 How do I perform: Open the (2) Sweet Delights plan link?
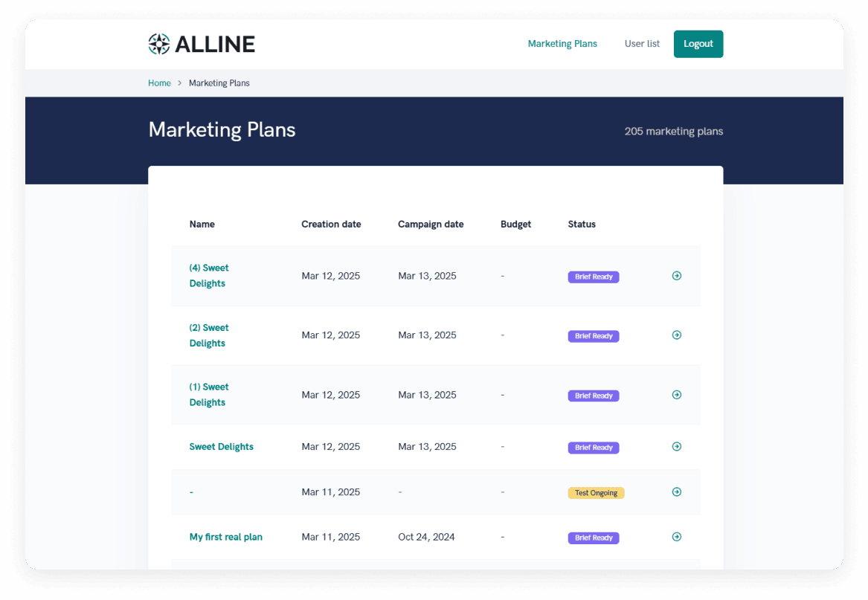(209, 335)
